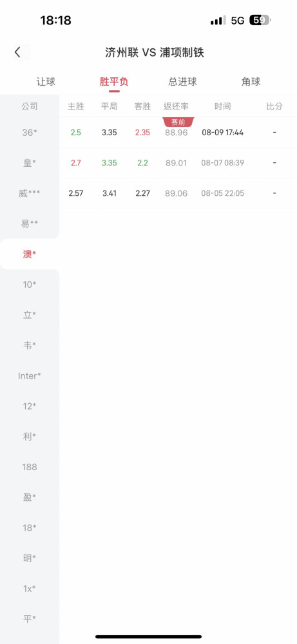
Task: Choose company 皇* from the list
Action: (30, 163)
